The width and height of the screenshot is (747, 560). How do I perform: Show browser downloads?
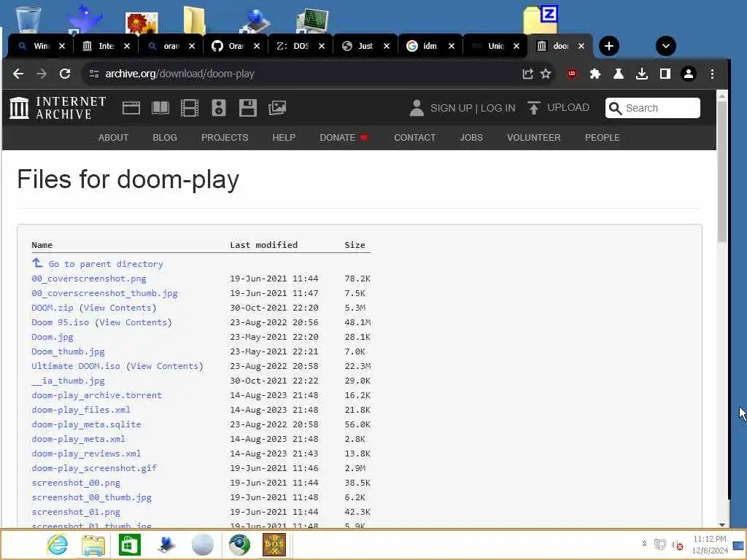(642, 74)
